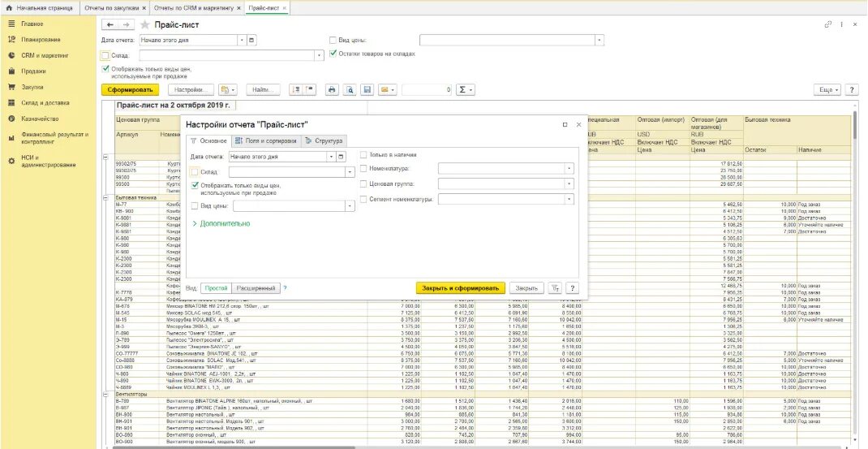Switch to the Поля и сортировки tab
The width and height of the screenshot is (868, 449).
[266, 140]
